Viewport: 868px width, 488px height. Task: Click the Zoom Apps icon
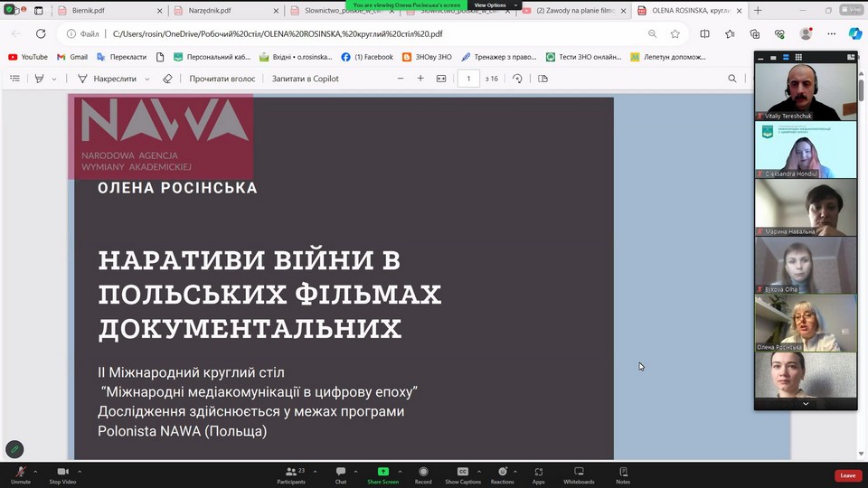(539, 472)
